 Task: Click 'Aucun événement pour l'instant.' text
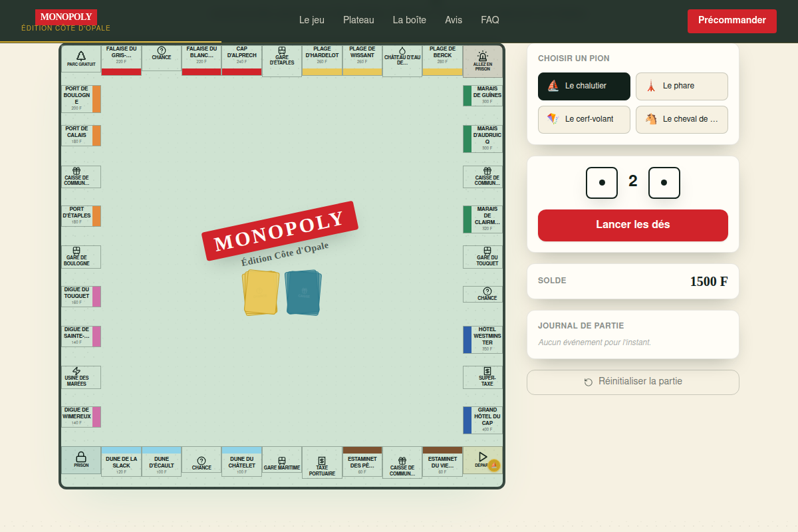pyautogui.click(x=595, y=342)
